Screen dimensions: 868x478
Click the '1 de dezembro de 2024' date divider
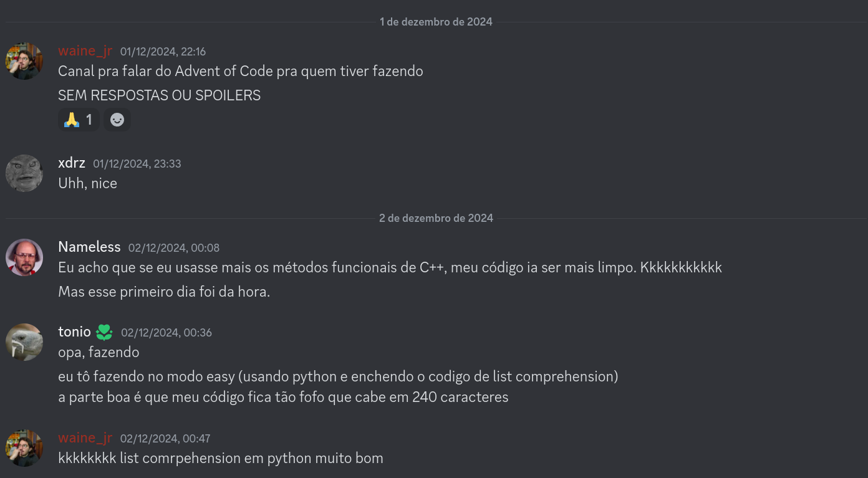tap(436, 22)
